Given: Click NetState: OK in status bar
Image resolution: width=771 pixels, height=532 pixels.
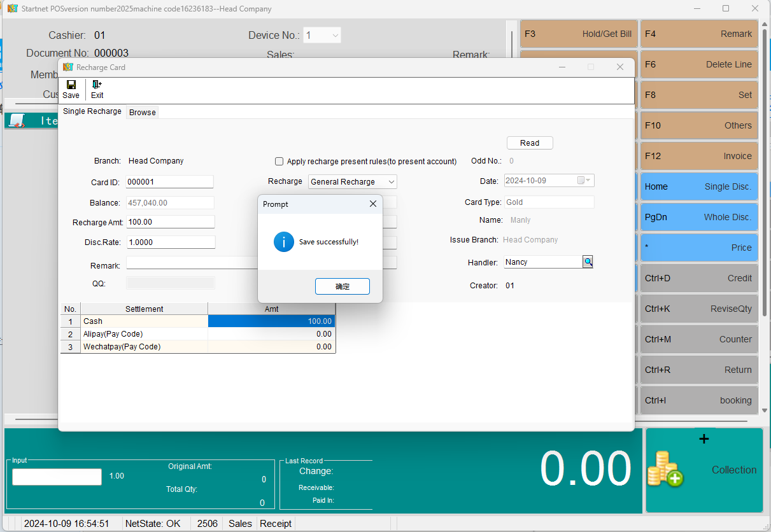Looking at the screenshot, I should (x=153, y=524).
